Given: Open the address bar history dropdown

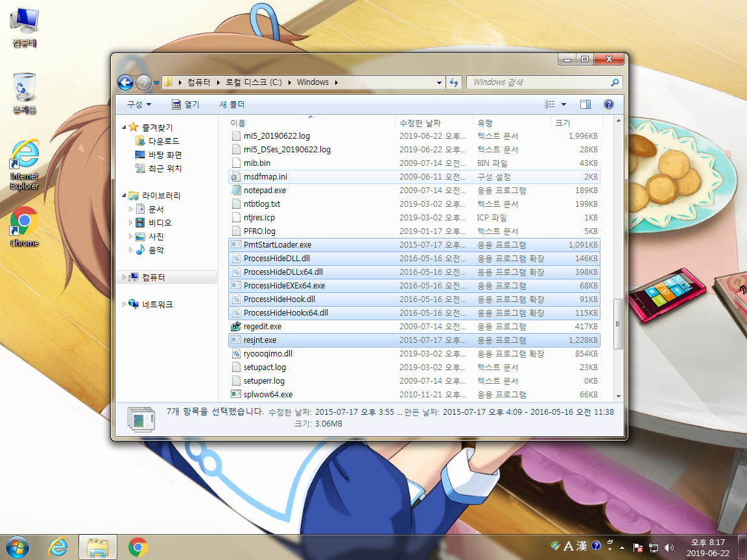Looking at the screenshot, I should tap(439, 82).
